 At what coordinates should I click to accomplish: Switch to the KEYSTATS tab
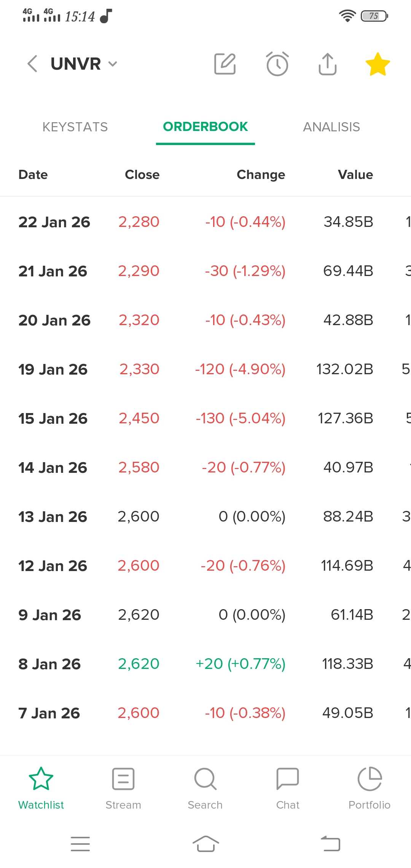click(x=75, y=127)
